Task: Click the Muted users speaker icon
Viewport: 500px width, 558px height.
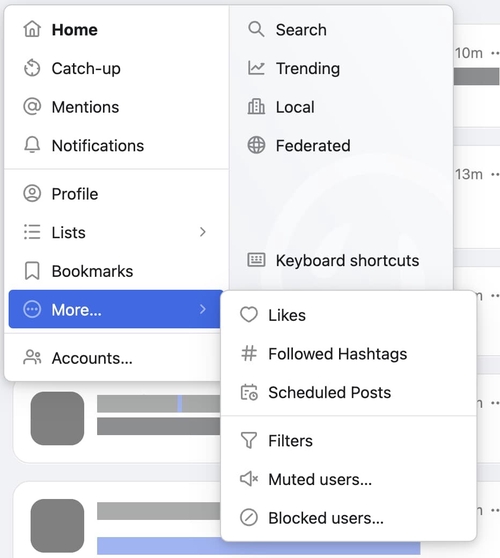Action: (249, 479)
